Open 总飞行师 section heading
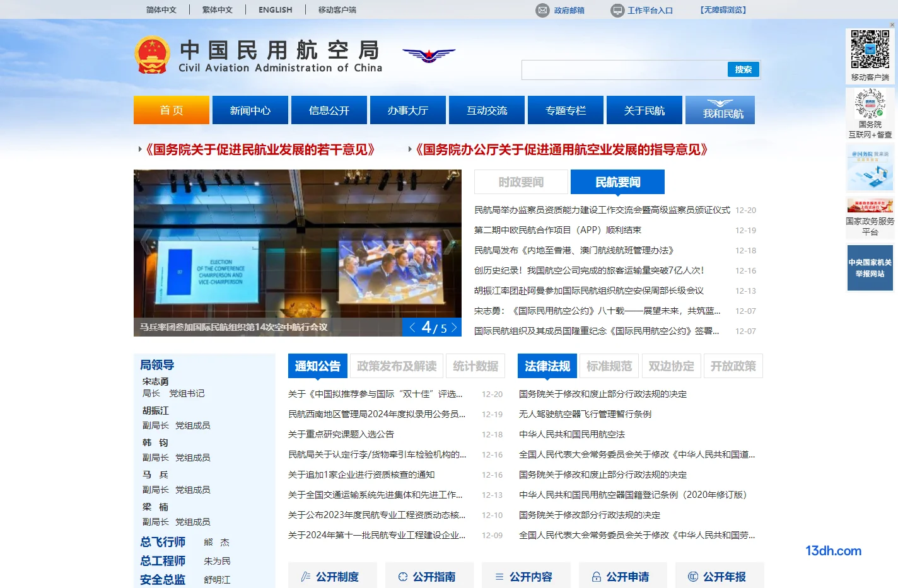898x588 pixels. pos(163,542)
